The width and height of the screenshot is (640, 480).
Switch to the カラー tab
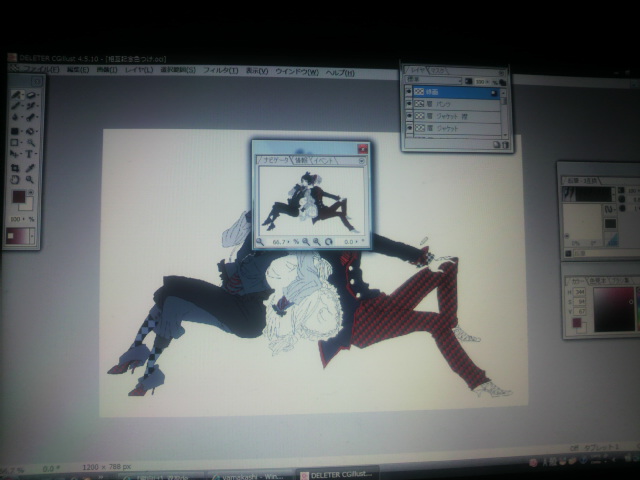(x=578, y=281)
